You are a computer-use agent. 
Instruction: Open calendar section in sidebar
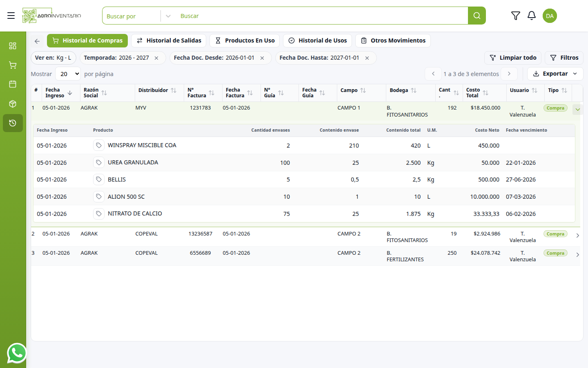tap(13, 84)
